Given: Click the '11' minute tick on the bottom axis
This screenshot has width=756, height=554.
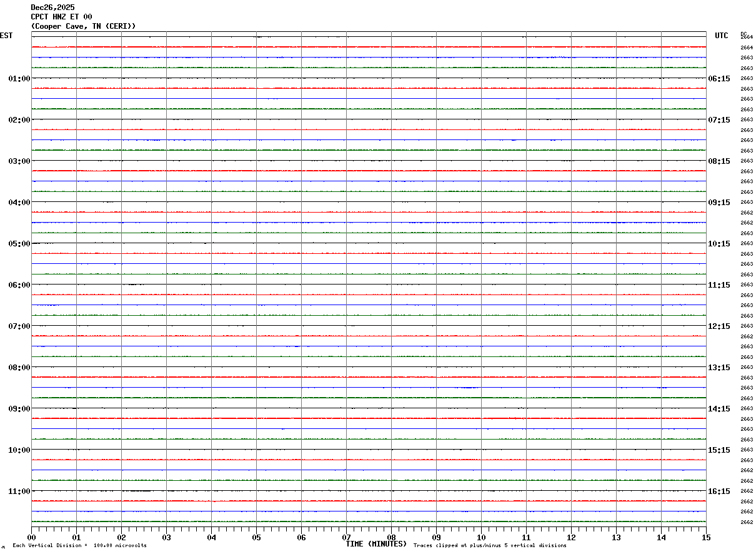Looking at the screenshot, I should (527, 537).
